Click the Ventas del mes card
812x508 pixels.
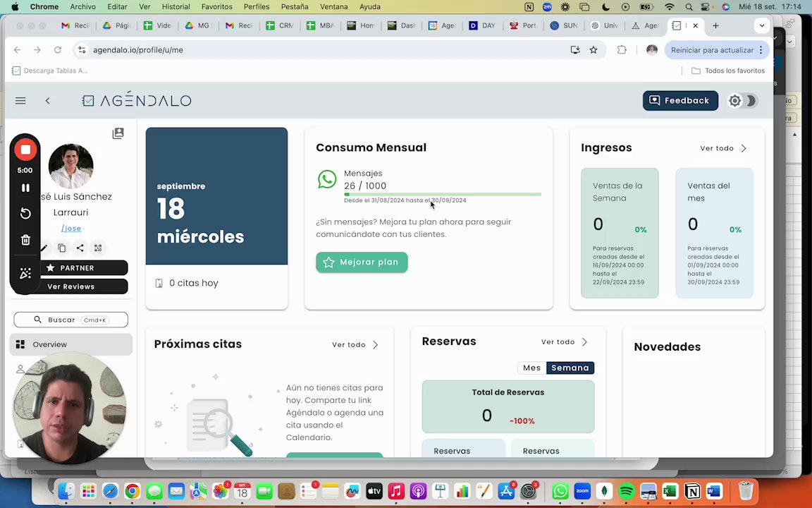click(x=714, y=233)
